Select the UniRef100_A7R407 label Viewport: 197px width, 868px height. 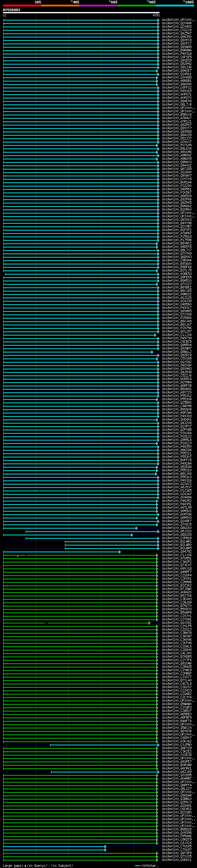click(176, 118)
